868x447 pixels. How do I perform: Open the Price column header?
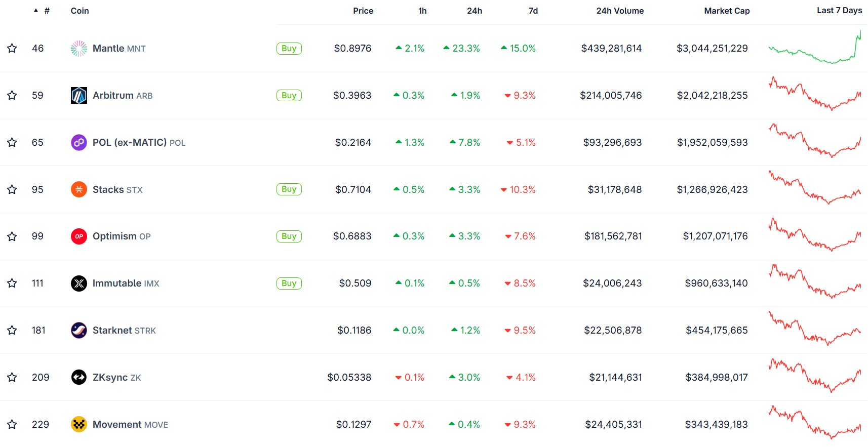363,11
